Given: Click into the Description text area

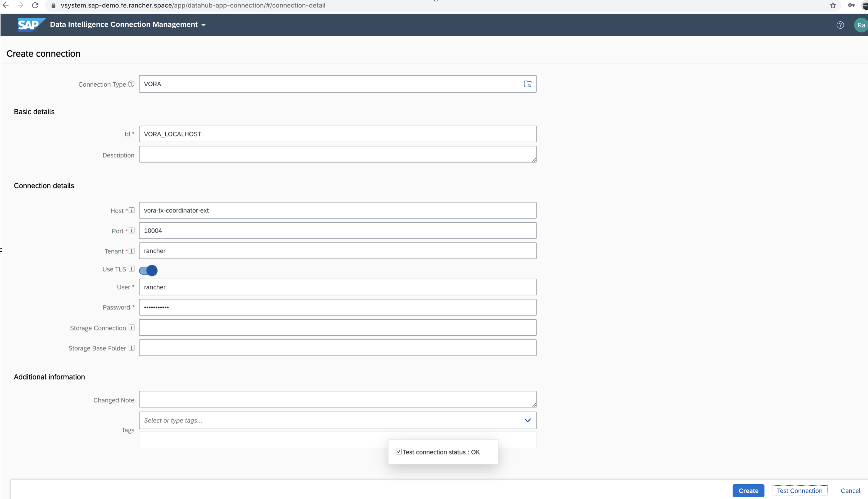Looking at the screenshot, I should (337, 154).
